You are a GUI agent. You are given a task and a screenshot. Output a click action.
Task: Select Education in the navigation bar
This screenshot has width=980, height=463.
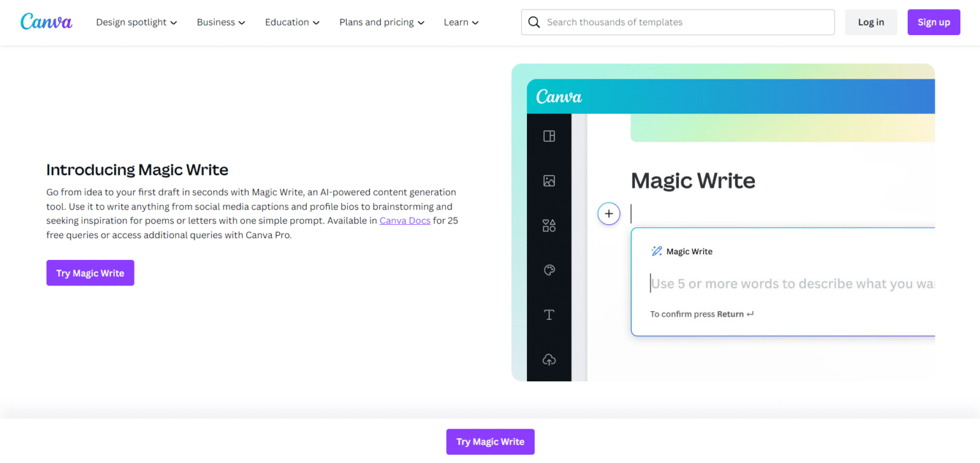[291, 22]
